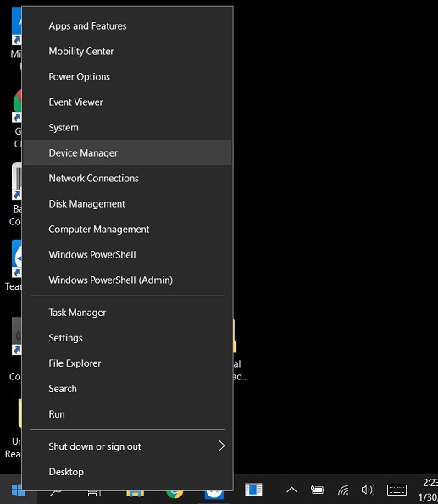Open Computer Management
Viewport: 438px width, 504px height.
click(127, 229)
